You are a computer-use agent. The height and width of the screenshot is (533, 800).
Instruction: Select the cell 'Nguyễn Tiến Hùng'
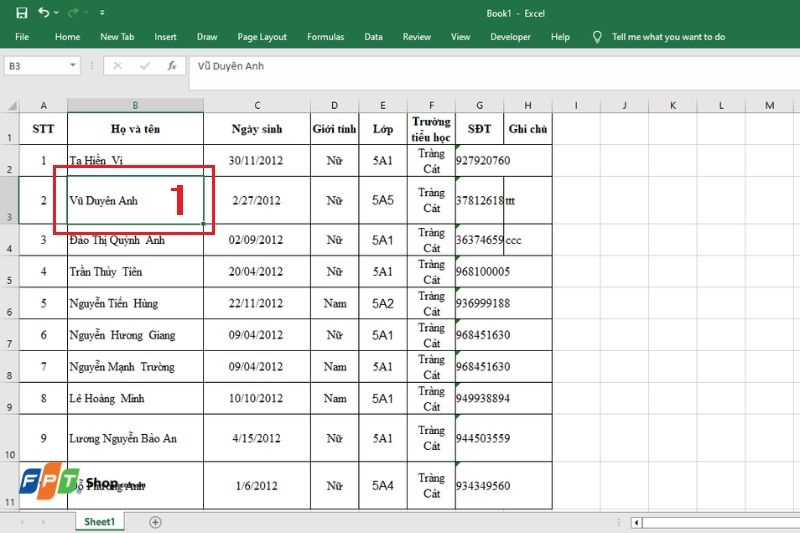[x=135, y=303]
